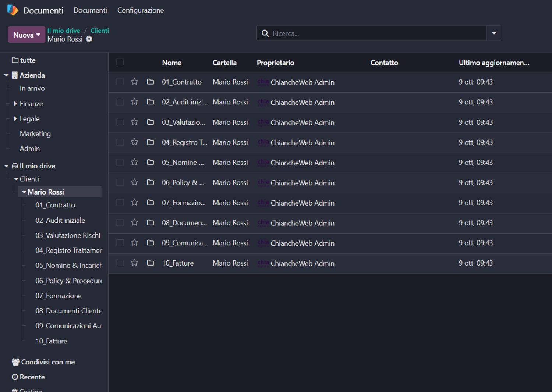Star the 04_Registro row
The width and height of the screenshot is (552, 392).
point(134,142)
